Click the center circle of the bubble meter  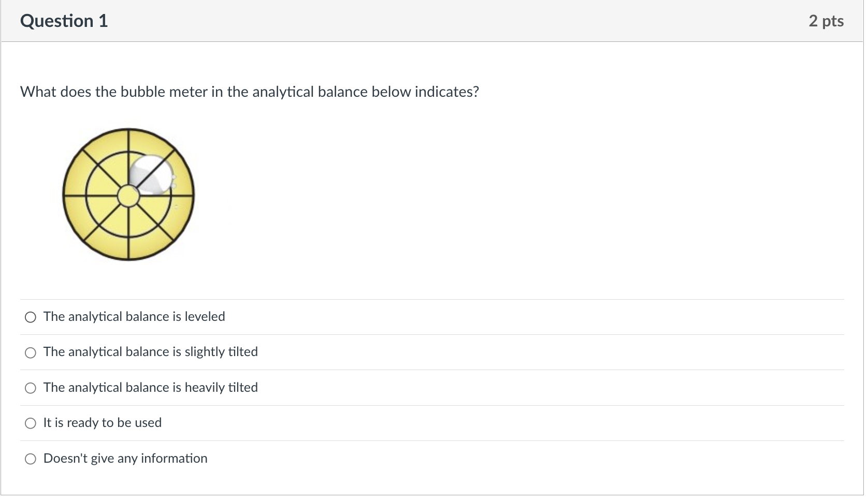pos(128,195)
